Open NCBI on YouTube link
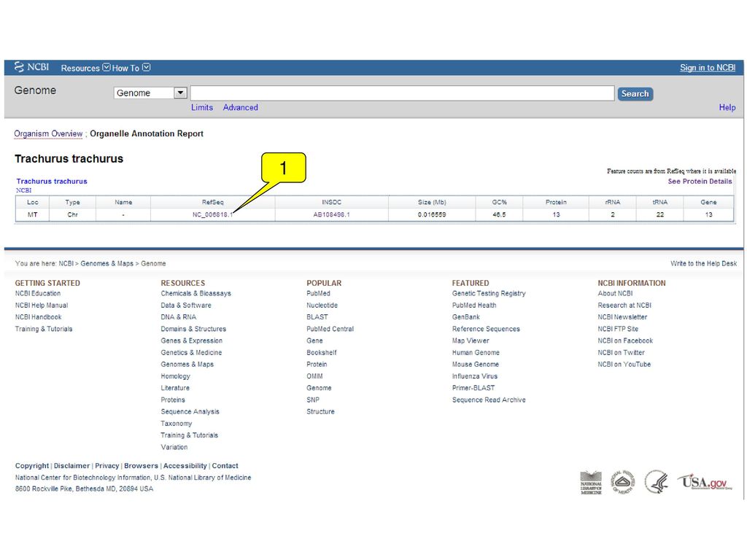The height and width of the screenshot is (560, 747). click(x=624, y=365)
